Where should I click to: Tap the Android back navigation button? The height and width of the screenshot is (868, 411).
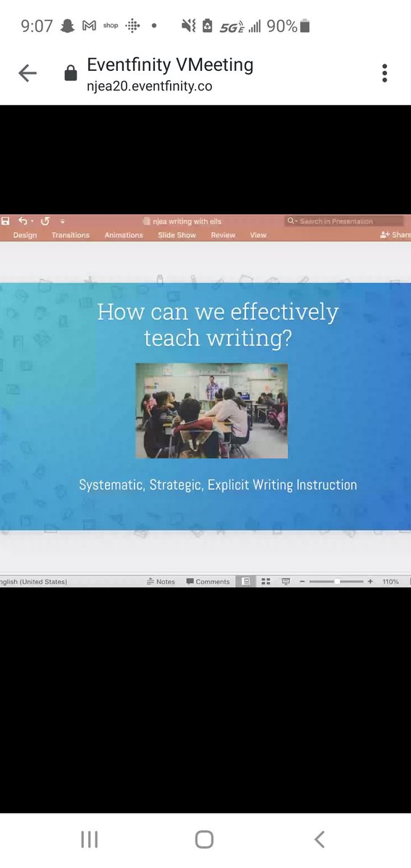(x=320, y=839)
